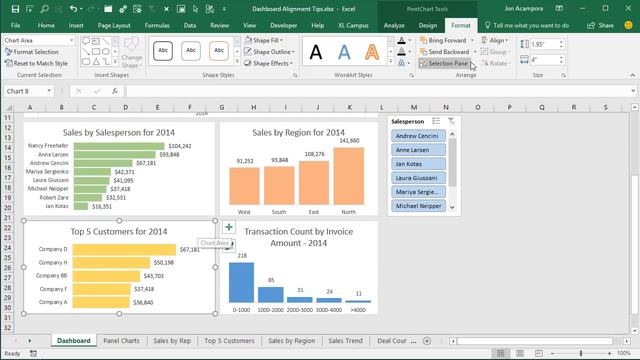Expand the Send Backward arrow options
The image size is (640, 360).
[475, 52]
